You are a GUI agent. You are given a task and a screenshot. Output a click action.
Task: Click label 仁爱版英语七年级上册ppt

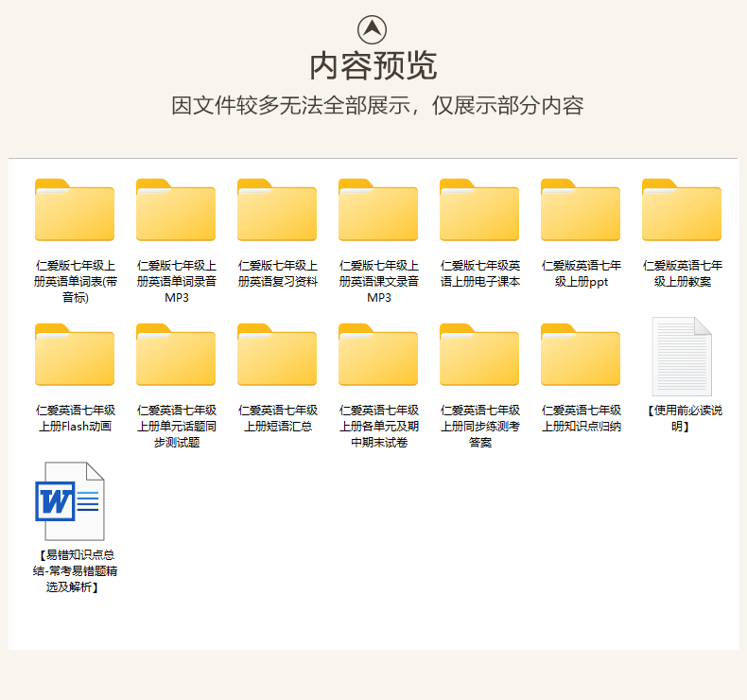582,273
